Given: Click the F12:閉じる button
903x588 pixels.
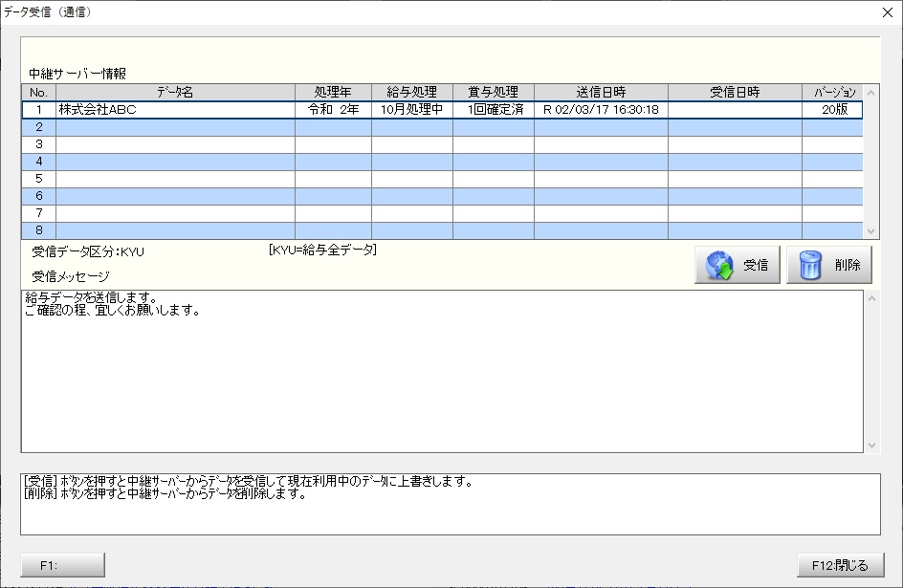Looking at the screenshot, I should point(840,565).
